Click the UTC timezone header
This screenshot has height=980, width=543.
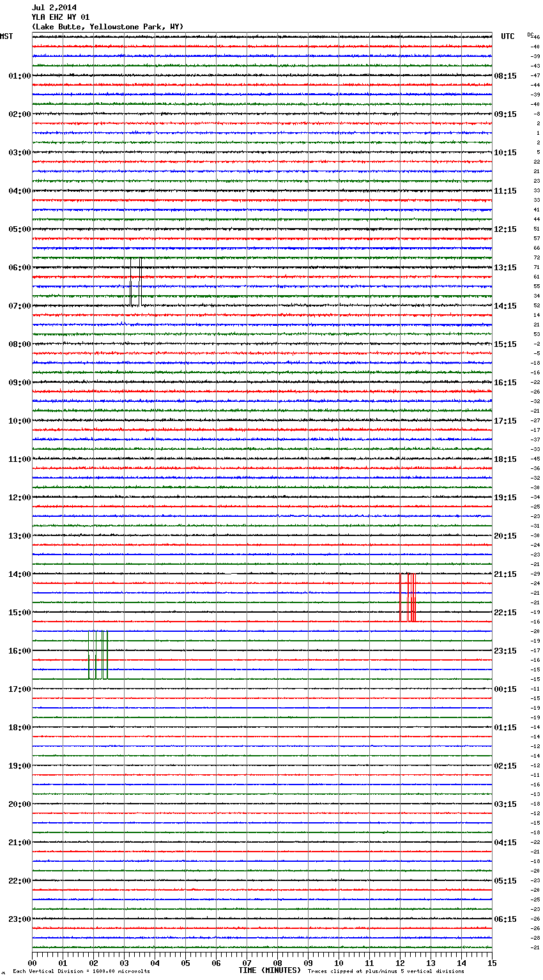(x=508, y=36)
